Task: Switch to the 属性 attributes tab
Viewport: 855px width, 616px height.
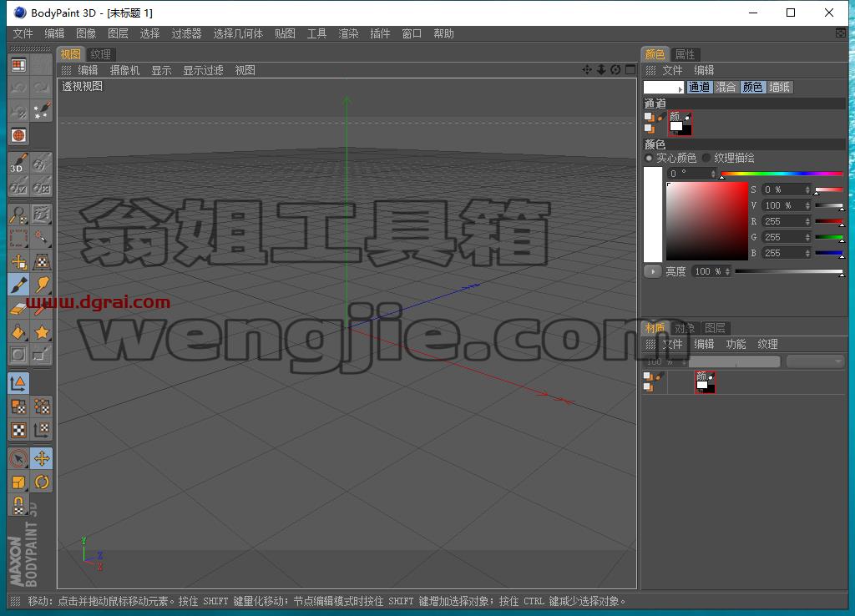Action: [x=685, y=54]
